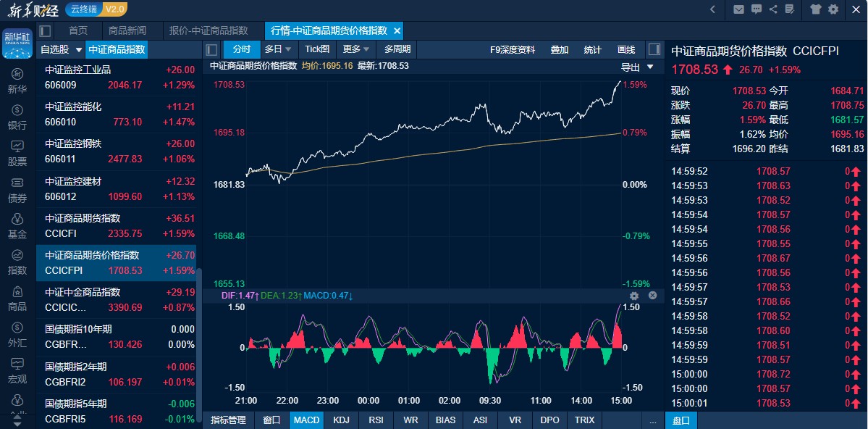Click the 叠加 overlay button
The height and width of the screenshot is (429, 868).
tap(559, 50)
